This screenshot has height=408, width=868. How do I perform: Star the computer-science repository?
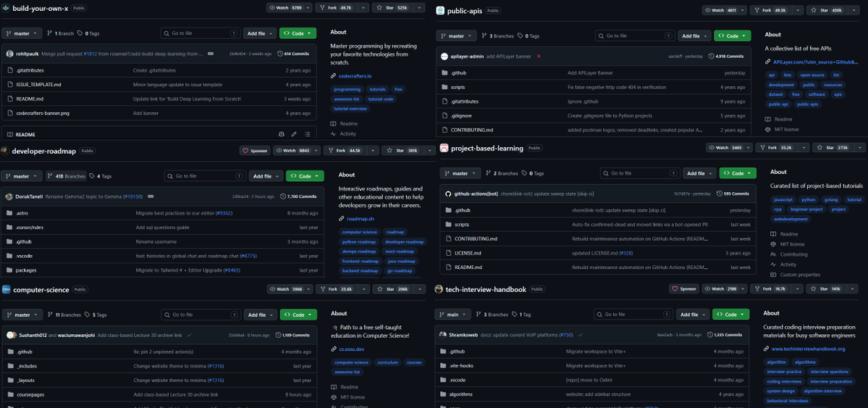pyautogui.click(x=392, y=289)
